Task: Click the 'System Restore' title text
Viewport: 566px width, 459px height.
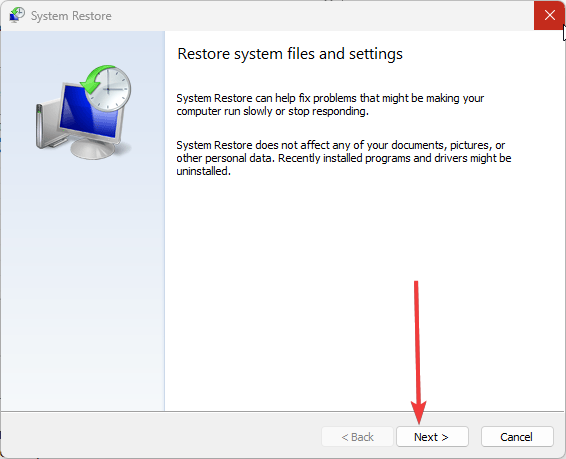Action: 71,16
